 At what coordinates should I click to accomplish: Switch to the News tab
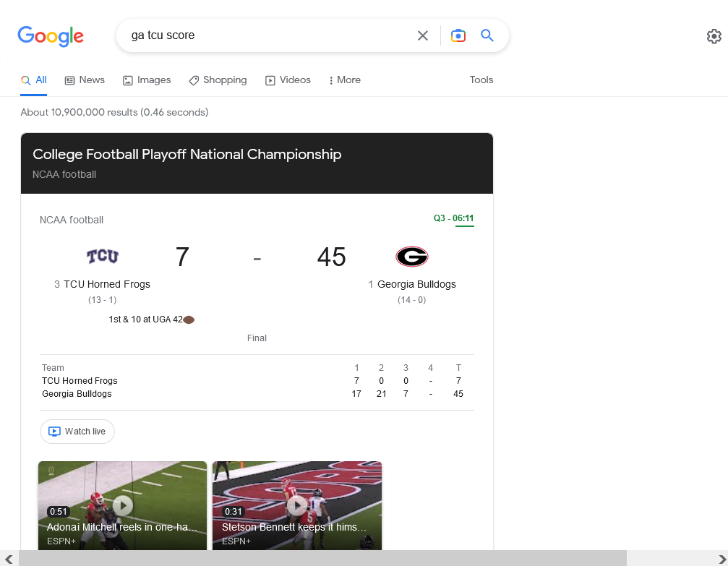[85, 80]
